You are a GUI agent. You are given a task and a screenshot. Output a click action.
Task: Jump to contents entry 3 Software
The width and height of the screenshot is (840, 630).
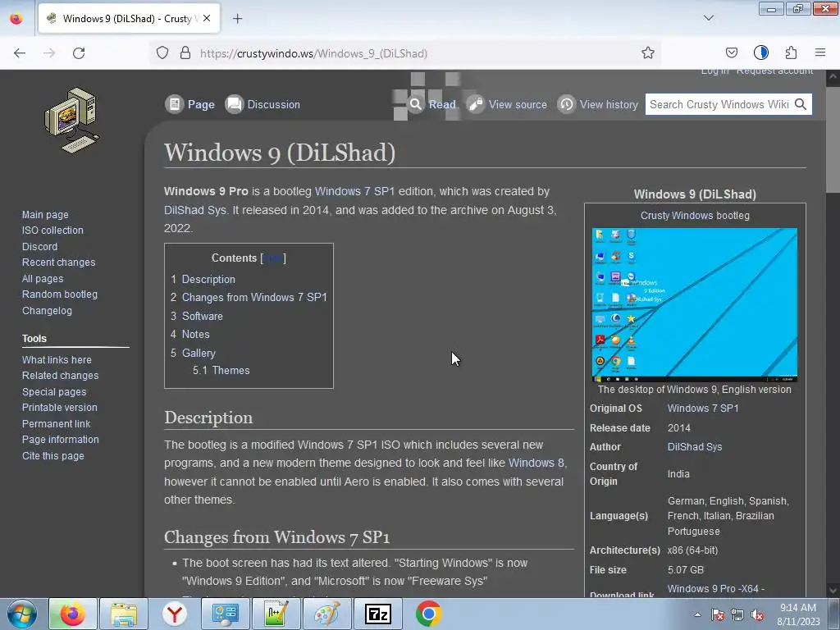[197, 316]
